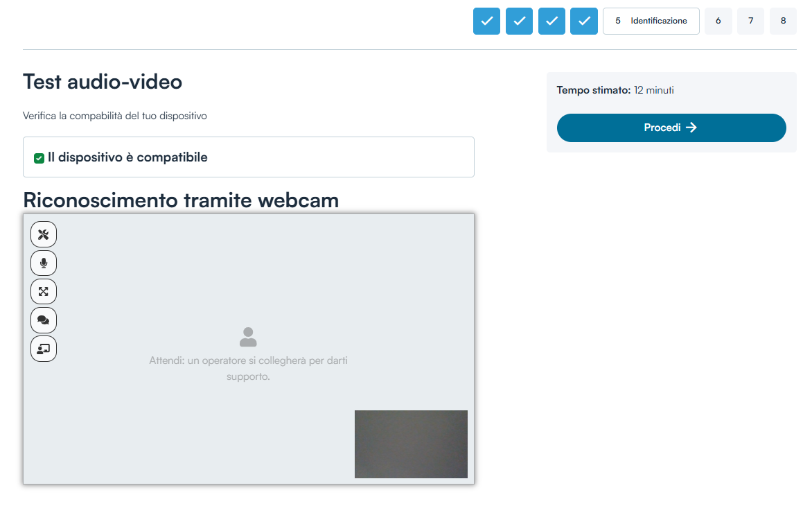Go to third completed step checkmark
The height and width of the screenshot is (515, 812).
(x=551, y=21)
